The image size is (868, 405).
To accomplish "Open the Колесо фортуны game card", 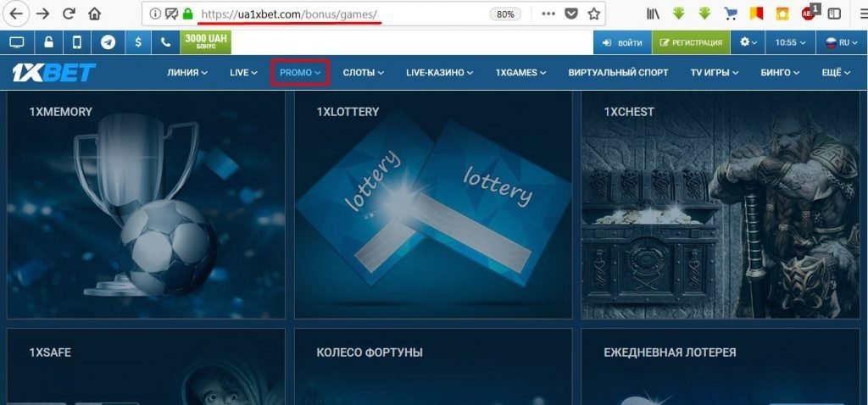I will click(x=433, y=367).
